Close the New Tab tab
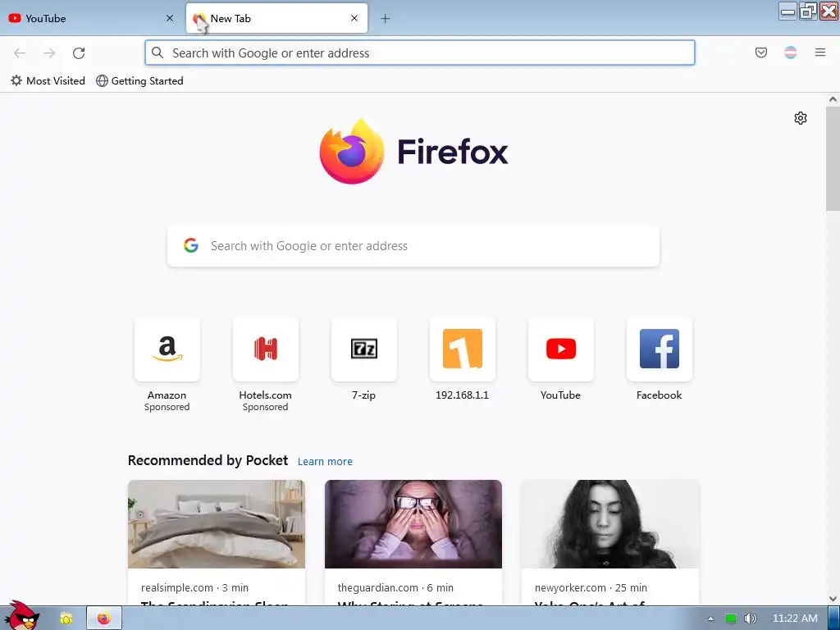Screen dimensions: 840x630 click(x=354, y=18)
